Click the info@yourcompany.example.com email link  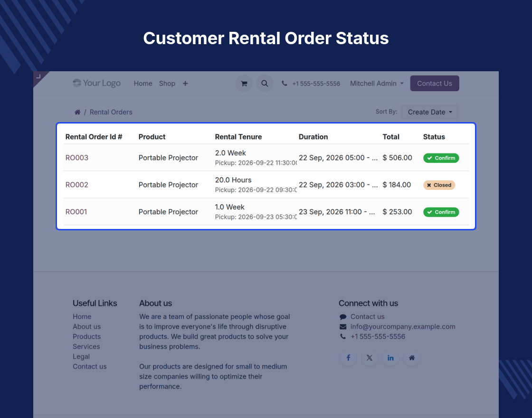point(403,327)
